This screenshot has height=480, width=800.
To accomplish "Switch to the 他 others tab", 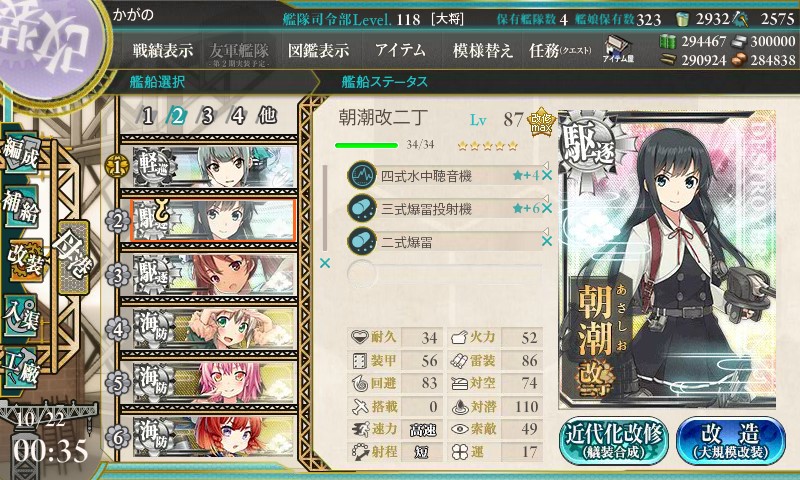I will click(267, 116).
